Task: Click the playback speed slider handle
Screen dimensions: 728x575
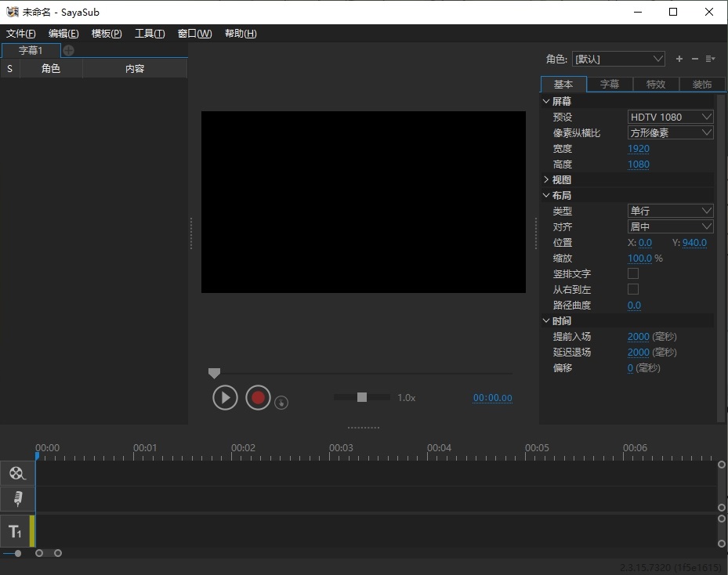Action: (x=362, y=397)
